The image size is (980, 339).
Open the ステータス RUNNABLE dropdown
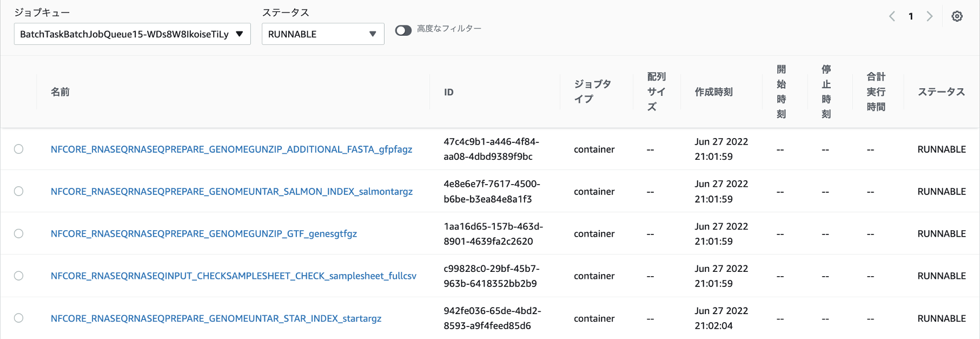click(323, 34)
